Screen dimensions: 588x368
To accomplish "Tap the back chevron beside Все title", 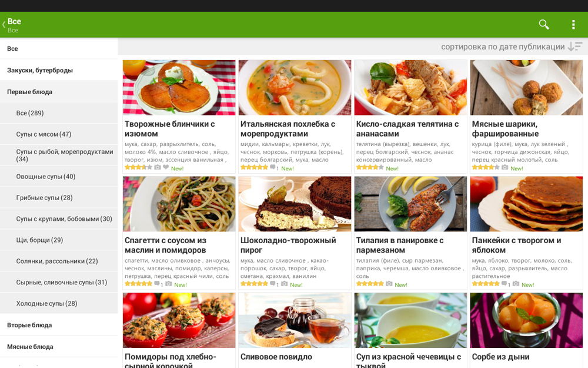I will click(4, 25).
